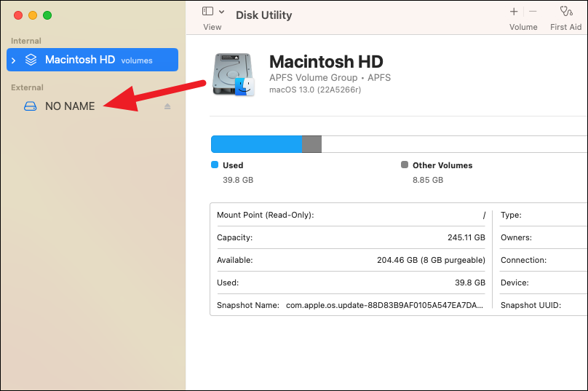Expand the View dropdown chevron
Image resolution: width=588 pixels, height=391 pixels.
click(x=222, y=12)
